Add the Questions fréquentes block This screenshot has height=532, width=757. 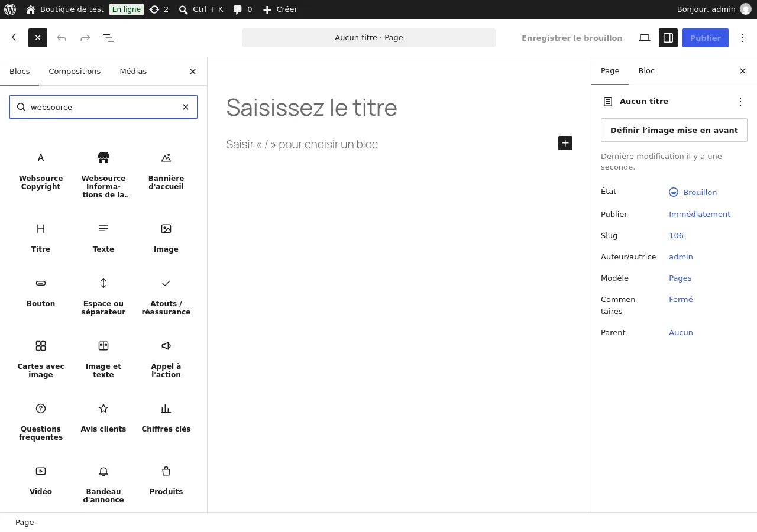tap(41, 421)
